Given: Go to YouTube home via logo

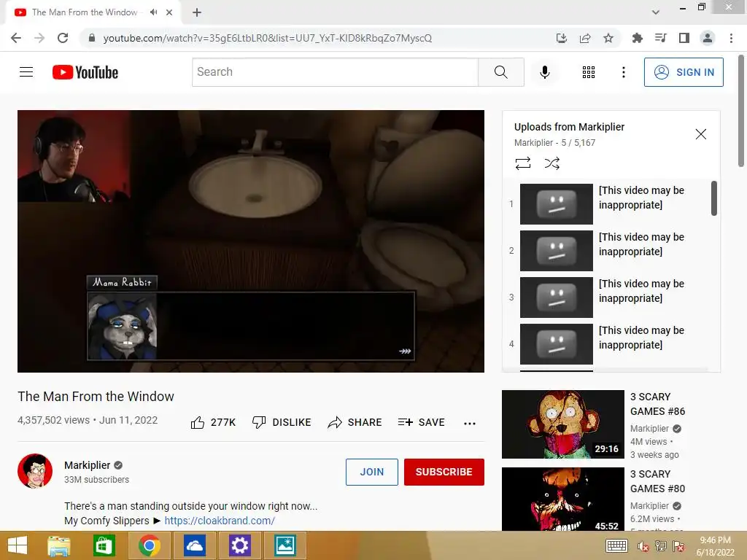Looking at the screenshot, I should click(85, 72).
